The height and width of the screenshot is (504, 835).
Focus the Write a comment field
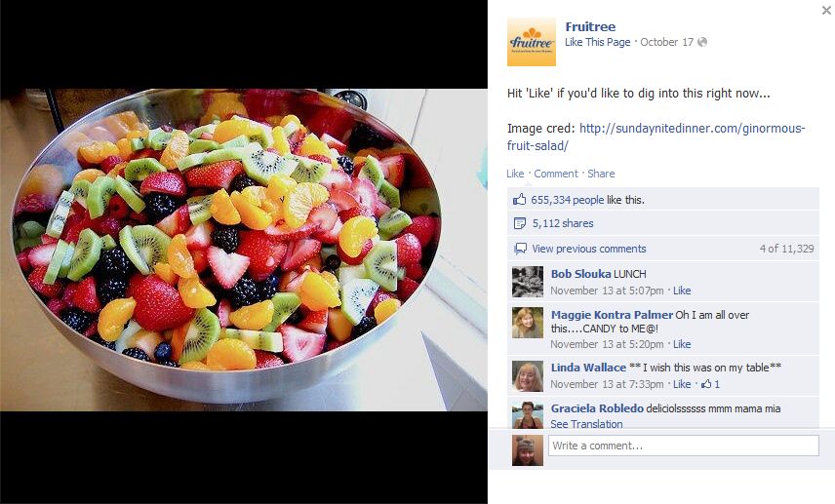(683, 446)
